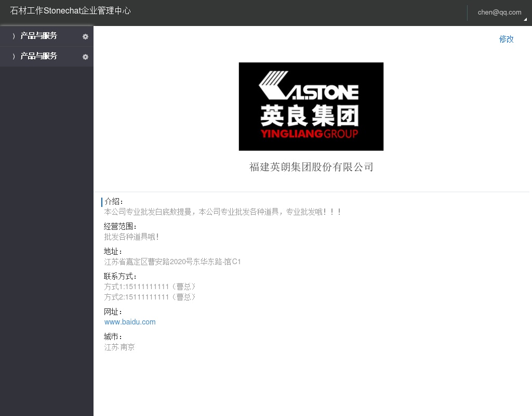This screenshot has width=532, height=416.
Task: Click the 介绍 section heading
Action: pos(114,201)
